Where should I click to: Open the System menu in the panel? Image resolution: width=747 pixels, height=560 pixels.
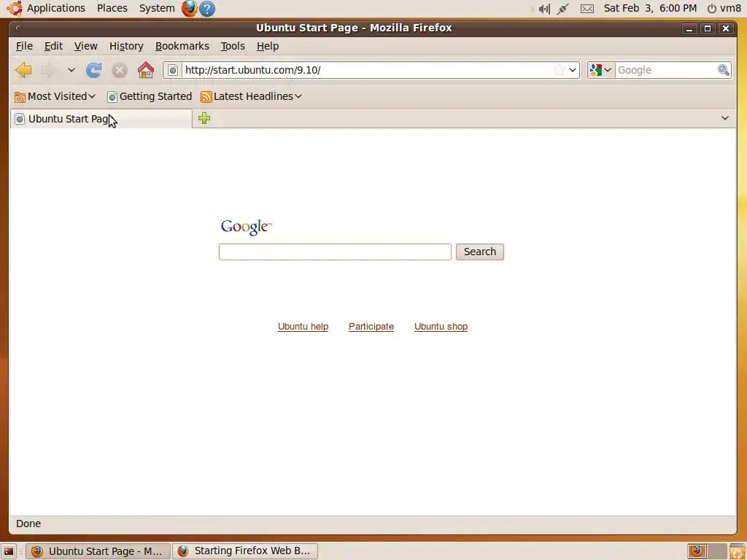pos(157,8)
